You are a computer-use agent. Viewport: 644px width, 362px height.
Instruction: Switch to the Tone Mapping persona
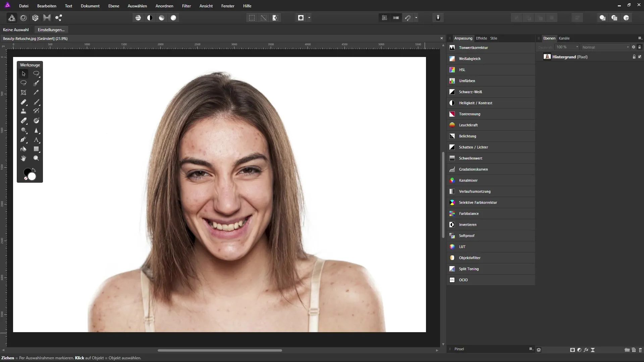[x=47, y=18]
